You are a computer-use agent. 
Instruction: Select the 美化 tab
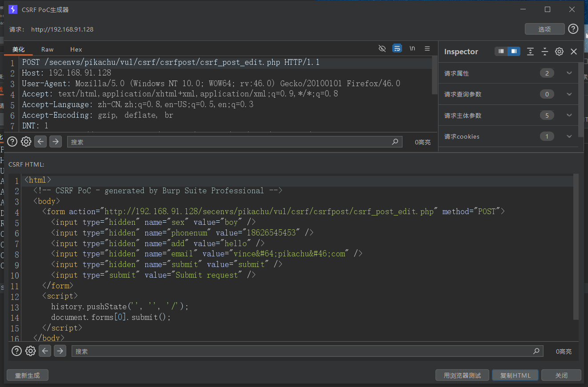click(x=19, y=49)
